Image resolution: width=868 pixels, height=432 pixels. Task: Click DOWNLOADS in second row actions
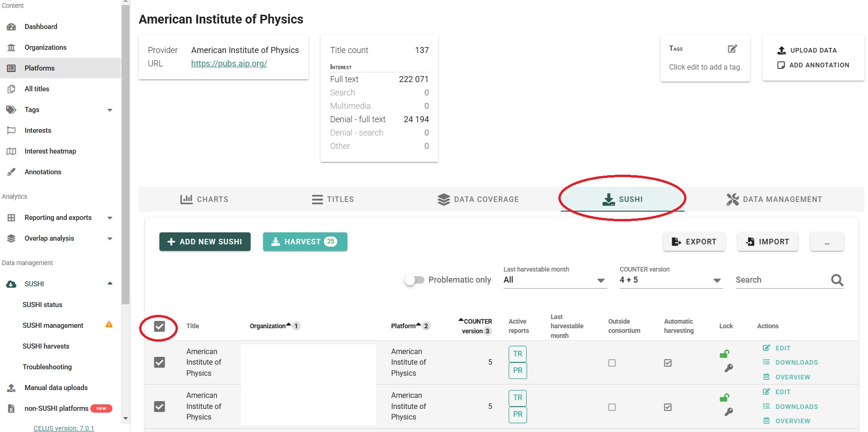click(x=791, y=407)
